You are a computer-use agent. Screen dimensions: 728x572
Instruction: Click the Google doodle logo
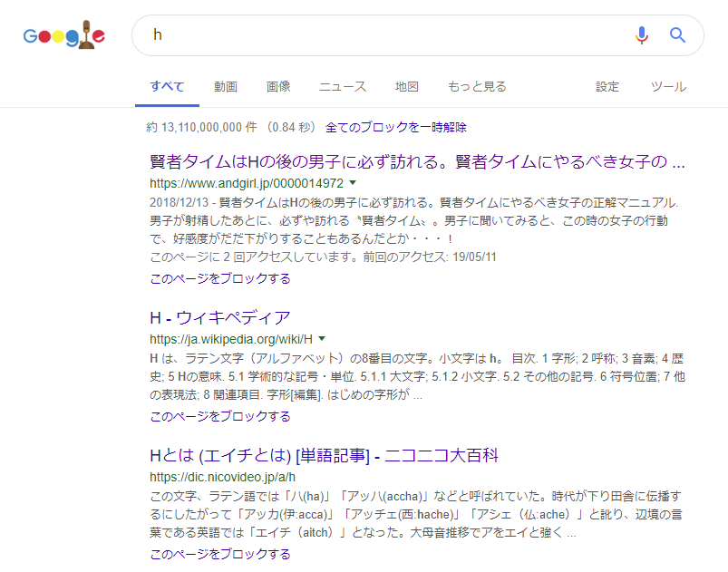tap(64, 35)
